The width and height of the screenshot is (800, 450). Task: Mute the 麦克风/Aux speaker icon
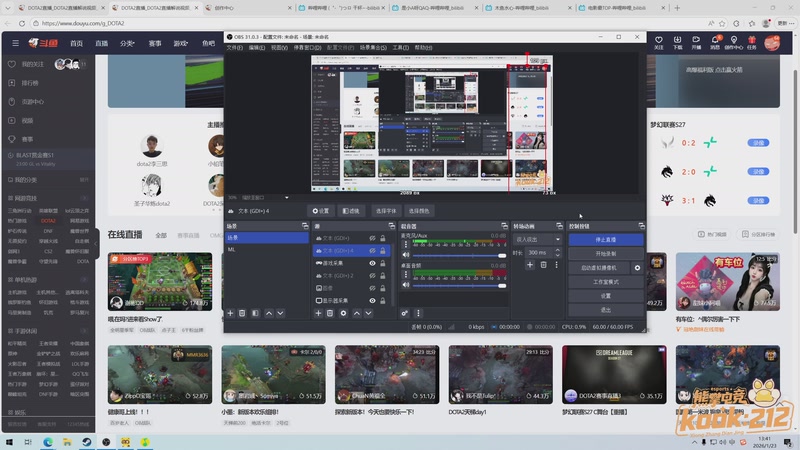coord(406,255)
